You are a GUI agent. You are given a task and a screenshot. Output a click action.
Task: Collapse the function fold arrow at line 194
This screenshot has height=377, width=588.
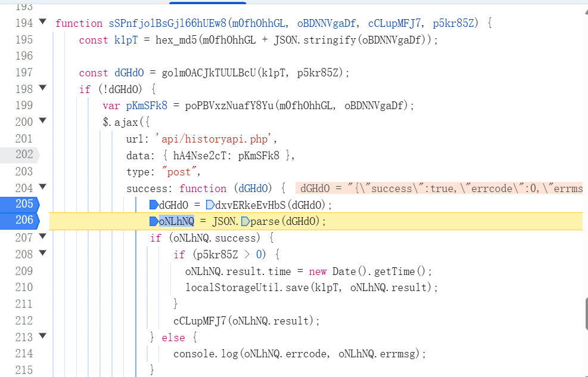(x=43, y=21)
